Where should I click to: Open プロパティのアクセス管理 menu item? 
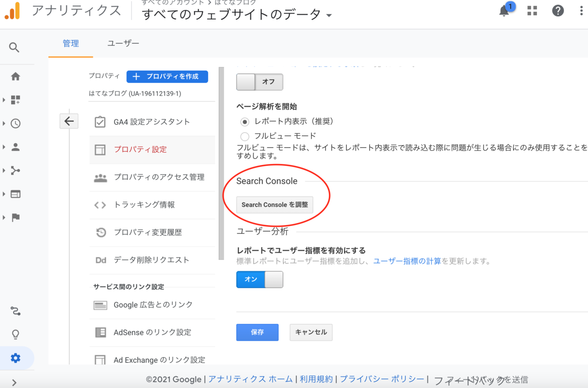coord(152,177)
